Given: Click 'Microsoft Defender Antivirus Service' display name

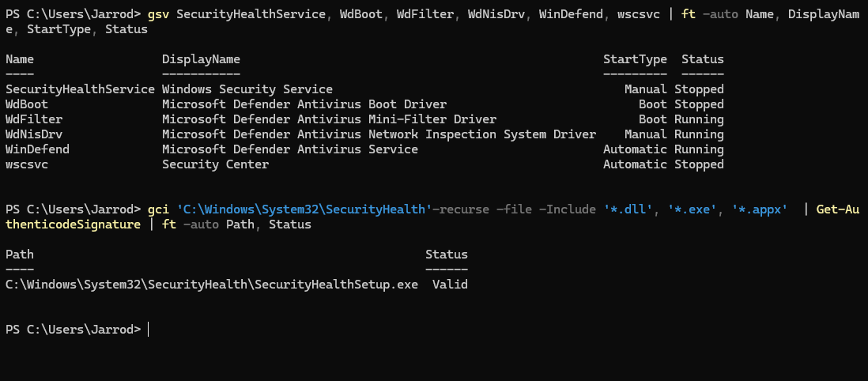Looking at the screenshot, I should pyautogui.click(x=290, y=149).
